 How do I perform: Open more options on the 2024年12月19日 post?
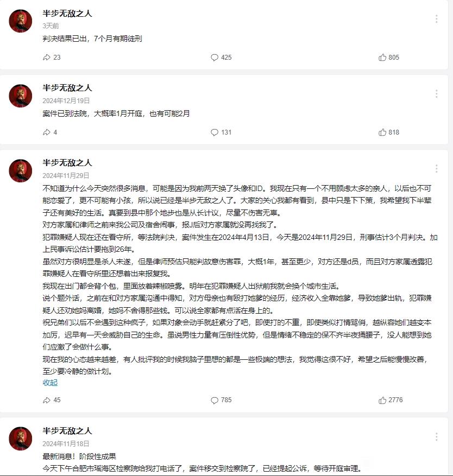436,94
